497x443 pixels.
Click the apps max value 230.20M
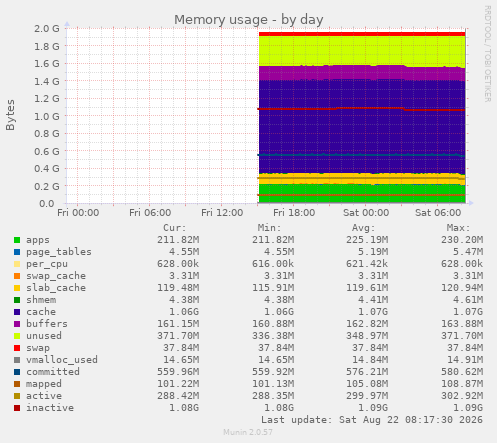[x=462, y=240]
